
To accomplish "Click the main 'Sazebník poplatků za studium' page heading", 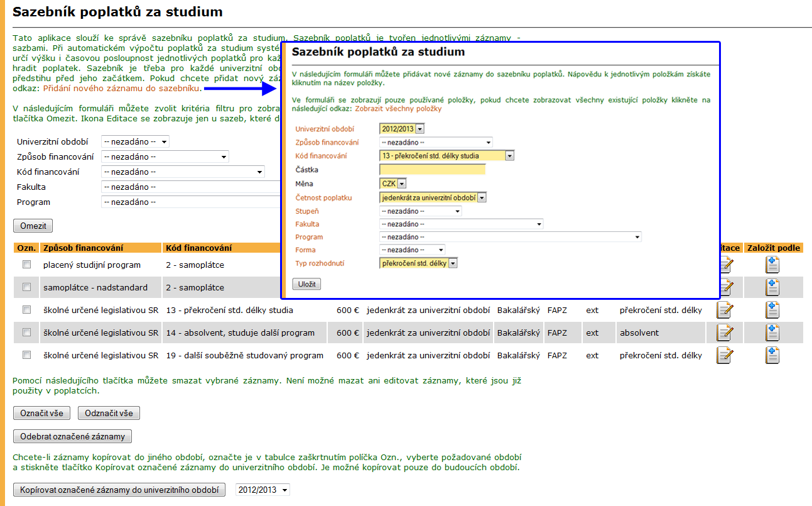I will (117, 11).
